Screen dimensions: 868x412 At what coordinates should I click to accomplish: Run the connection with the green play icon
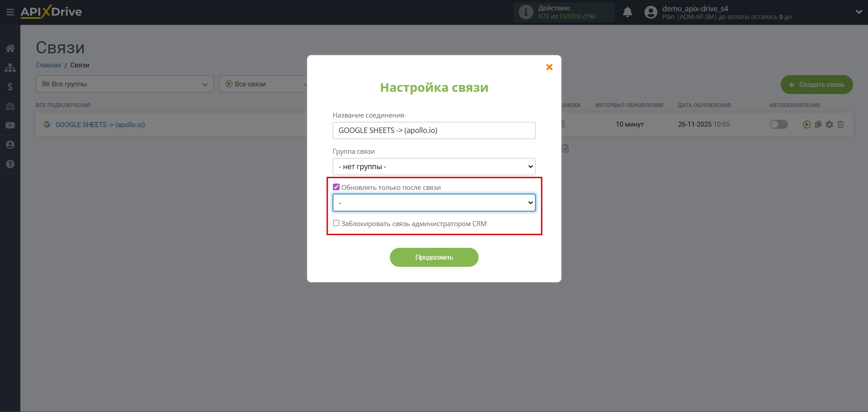click(806, 124)
